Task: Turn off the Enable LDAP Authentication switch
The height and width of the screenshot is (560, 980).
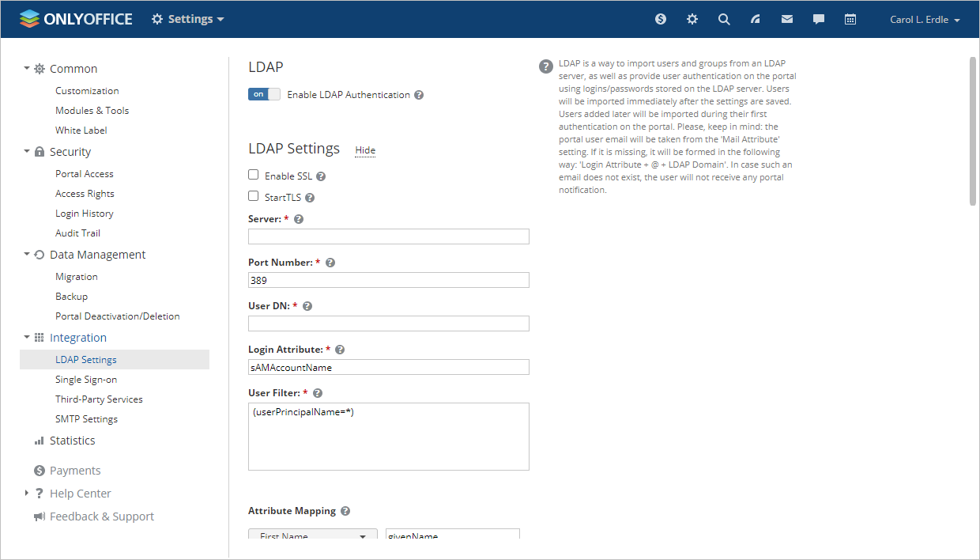Action: [264, 93]
